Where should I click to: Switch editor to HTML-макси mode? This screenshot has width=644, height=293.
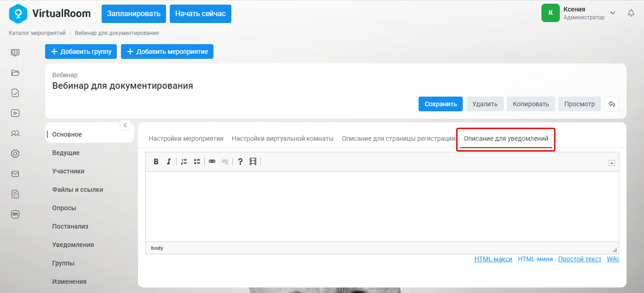[493, 259]
